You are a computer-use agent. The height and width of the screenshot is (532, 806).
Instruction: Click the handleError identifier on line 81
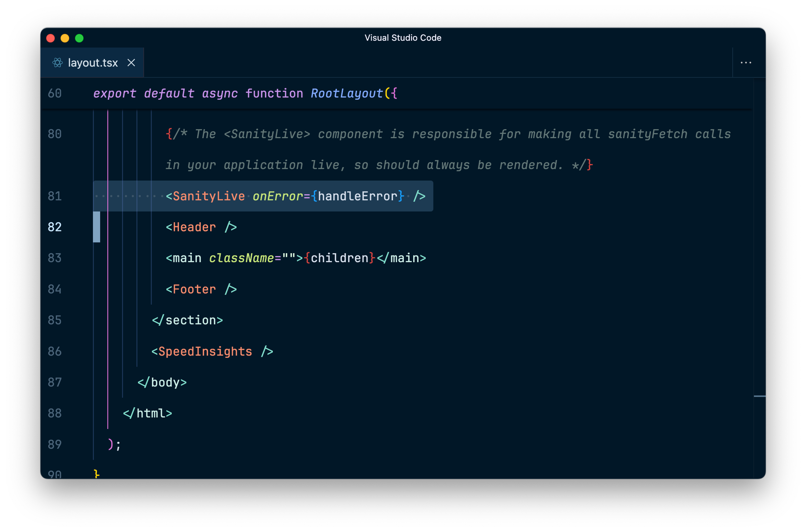tap(357, 196)
